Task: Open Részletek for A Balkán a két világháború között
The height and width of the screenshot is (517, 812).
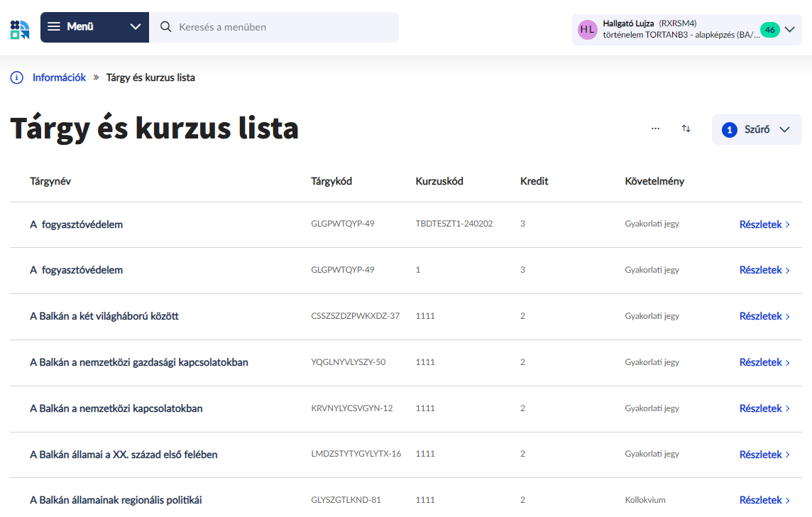Action: coord(764,316)
